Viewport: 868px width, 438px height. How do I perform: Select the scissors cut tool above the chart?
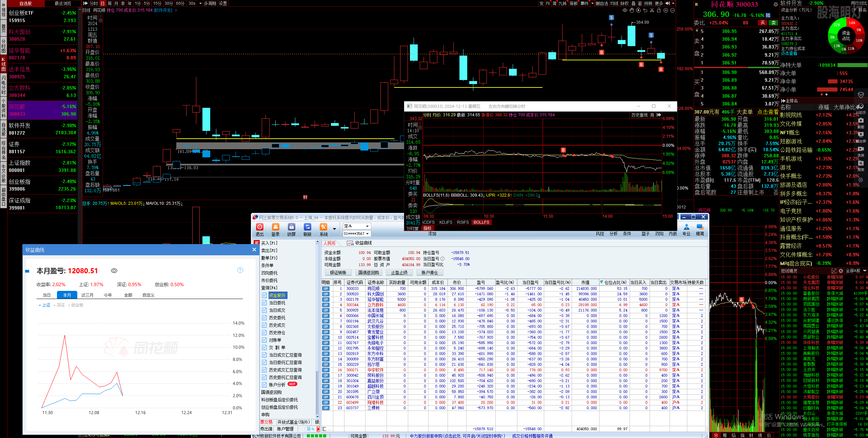tap(652, 10)
